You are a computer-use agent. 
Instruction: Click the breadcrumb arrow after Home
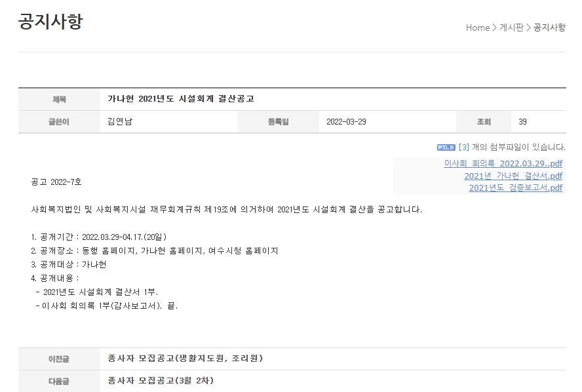[x=494, y=28]
